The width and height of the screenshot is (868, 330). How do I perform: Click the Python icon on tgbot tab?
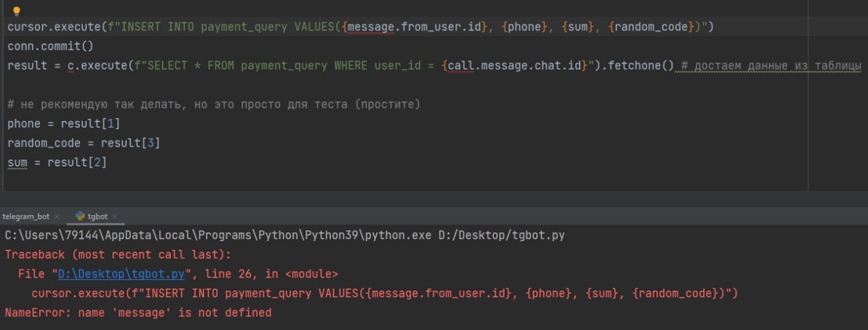tap(80, 217)
